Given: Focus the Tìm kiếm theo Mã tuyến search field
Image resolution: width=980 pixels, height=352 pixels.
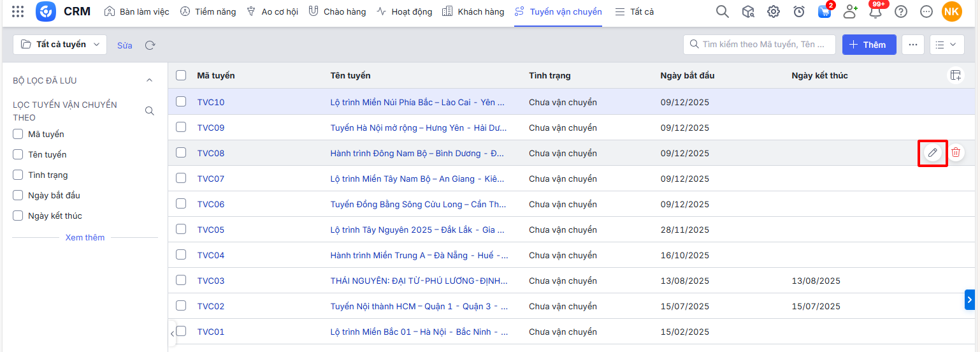Looking at the screenshot, I should [765, 45].
